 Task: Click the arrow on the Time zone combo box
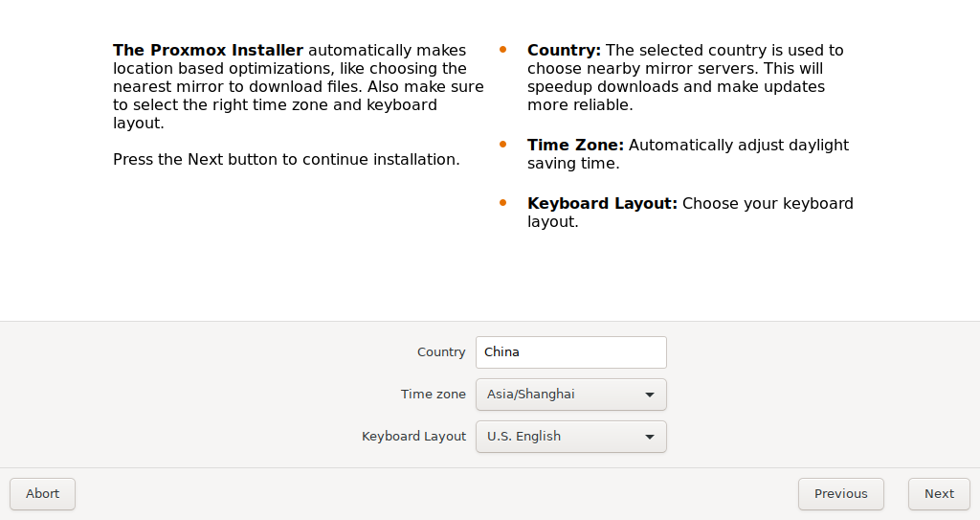click(650, 395)
